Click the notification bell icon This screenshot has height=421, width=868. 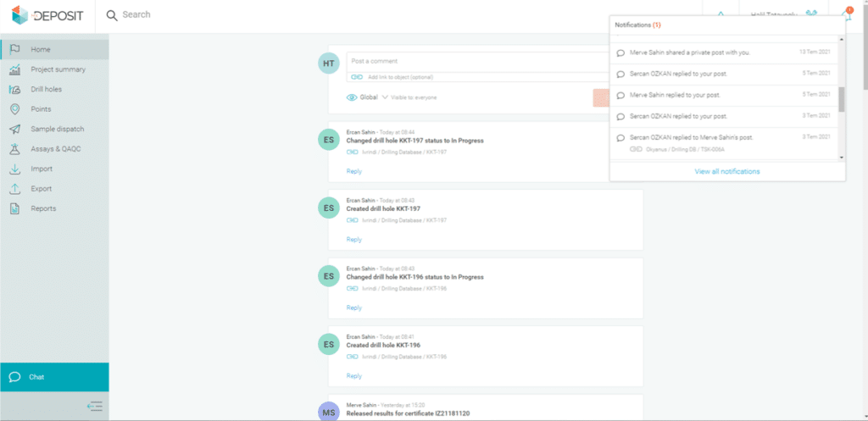point(847,14)
